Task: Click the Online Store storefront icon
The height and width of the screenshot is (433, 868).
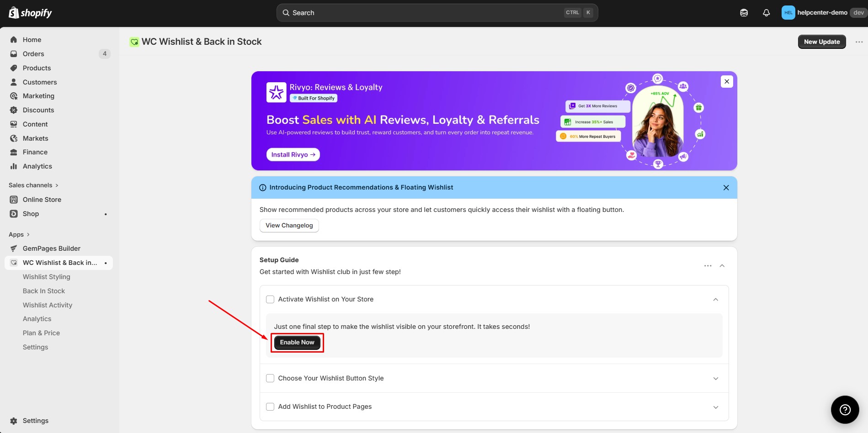Action: (14, 200)
